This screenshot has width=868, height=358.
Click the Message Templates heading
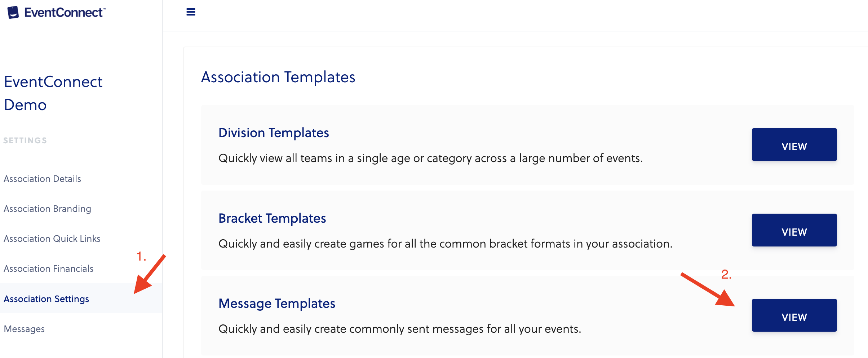[x=277, y=304]
